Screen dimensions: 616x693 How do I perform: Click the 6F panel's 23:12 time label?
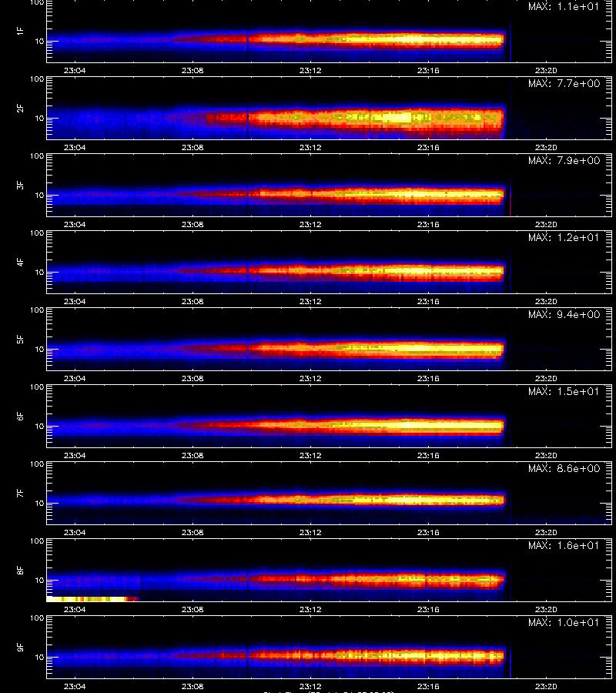(310, 455)
